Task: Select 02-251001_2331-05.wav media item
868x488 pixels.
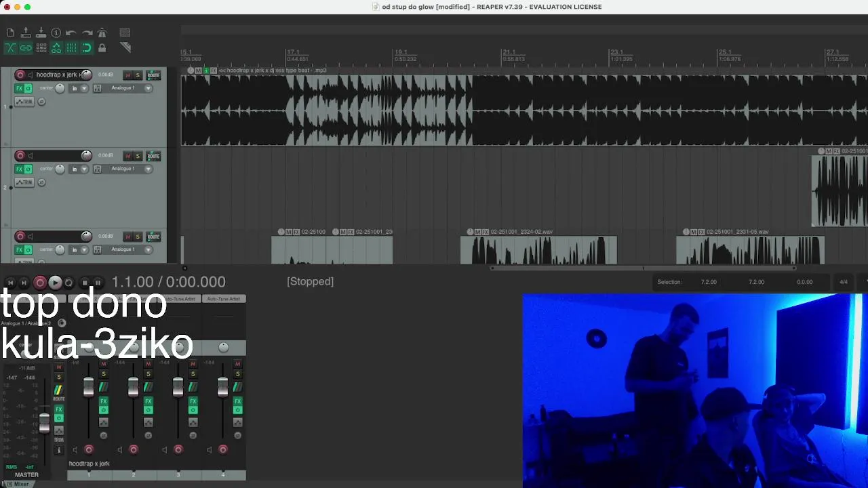Action: tap(751, 250)
